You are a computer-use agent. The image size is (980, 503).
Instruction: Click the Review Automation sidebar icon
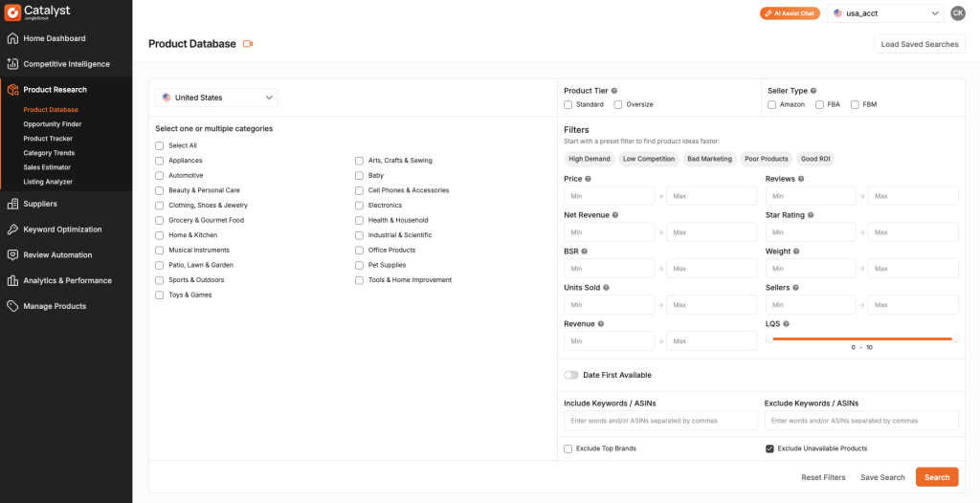click(x=12, y=255)
